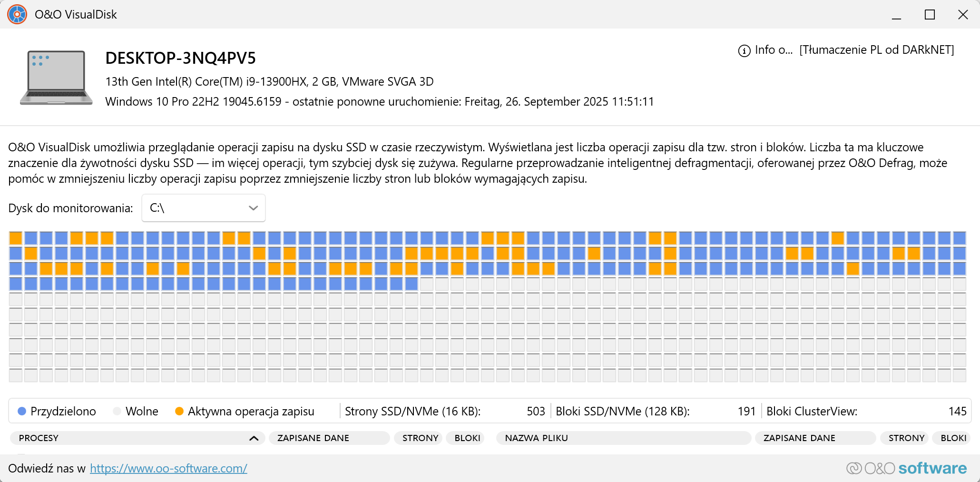Open the oo-software.com website link

pyautogui.click(x=168, y=468)
